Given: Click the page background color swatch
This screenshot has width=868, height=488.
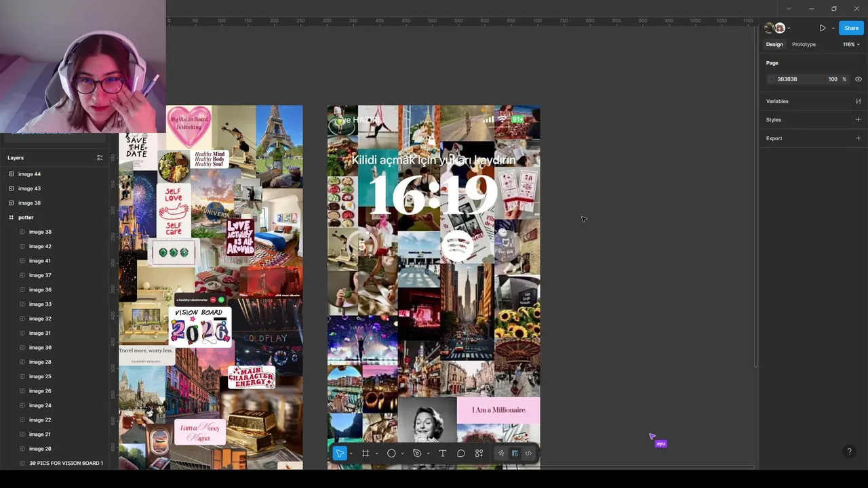Looking at the screenshot, I should click(x=771, y=79).
